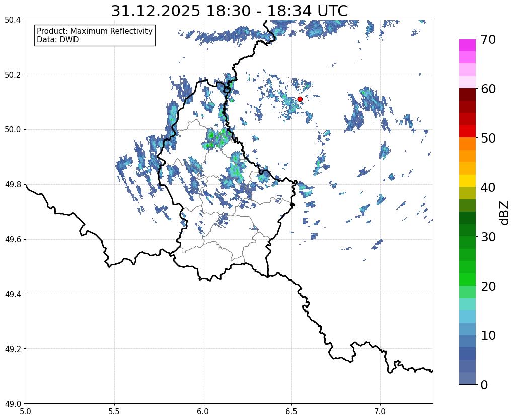Click the colorbar tick label 10

coord(488,335)
